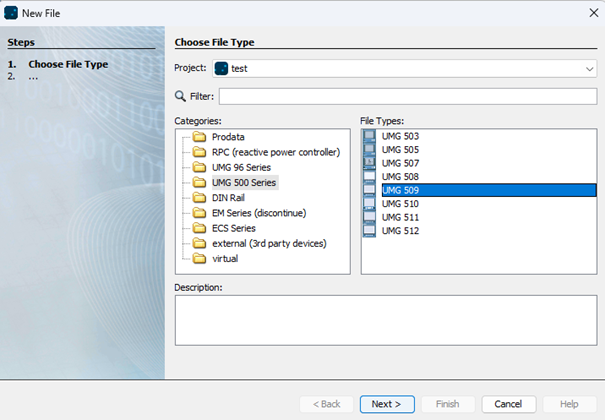The width and height of the screenshot is (605, 420).
Task: Click the external 3rd party devices folder icon
Action: (x=199, y=243)
